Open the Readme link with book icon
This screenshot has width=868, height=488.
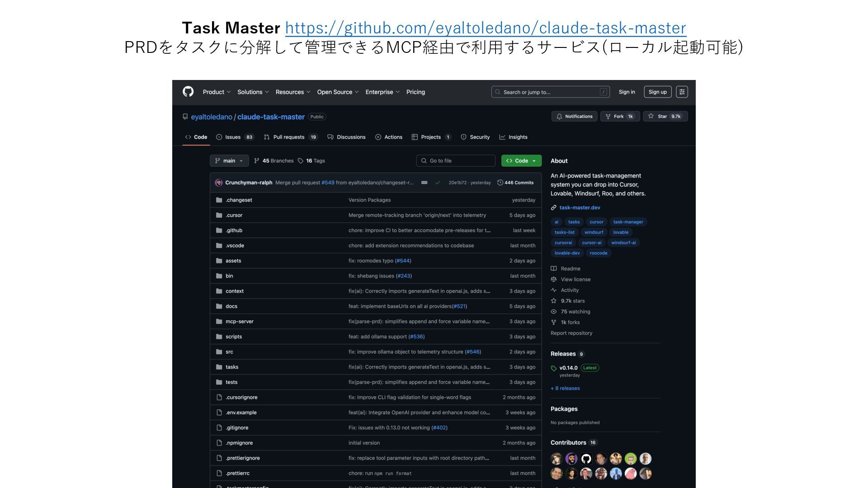pos(566,268)
